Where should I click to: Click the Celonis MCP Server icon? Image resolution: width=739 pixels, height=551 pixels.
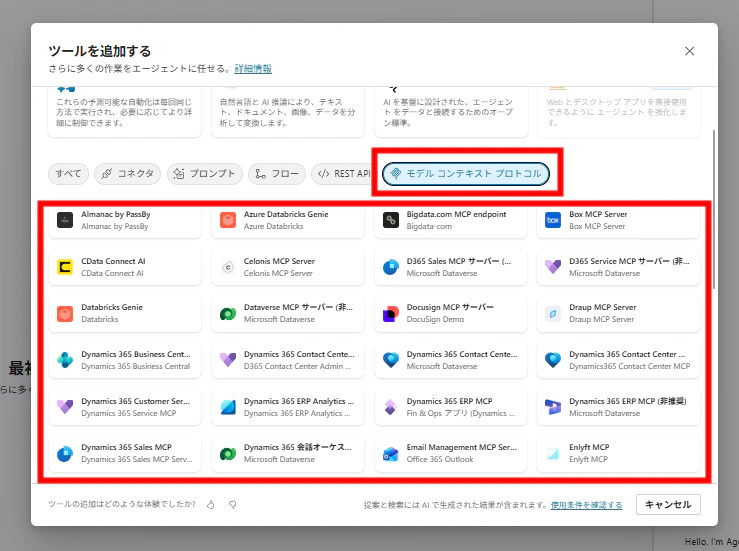(x=228, y=267)
